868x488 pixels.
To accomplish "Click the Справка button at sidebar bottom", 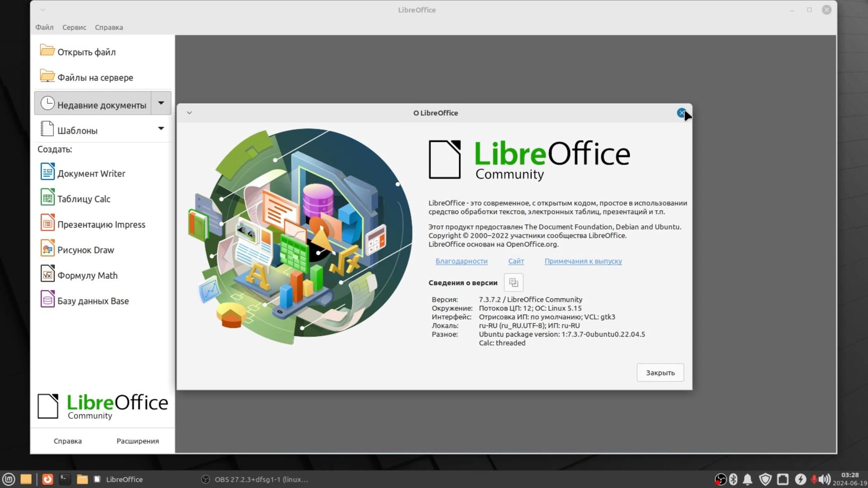I will 67,441.
